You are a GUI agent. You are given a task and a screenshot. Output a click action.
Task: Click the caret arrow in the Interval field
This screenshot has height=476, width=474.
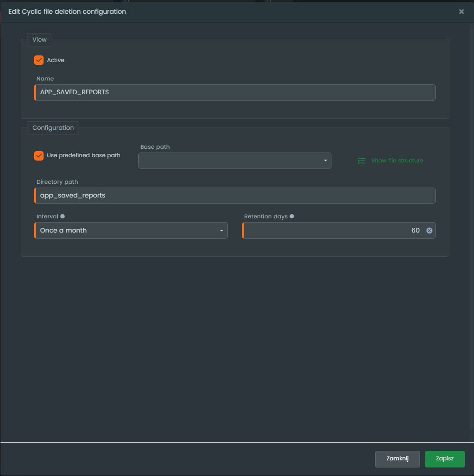coord(221,231)
